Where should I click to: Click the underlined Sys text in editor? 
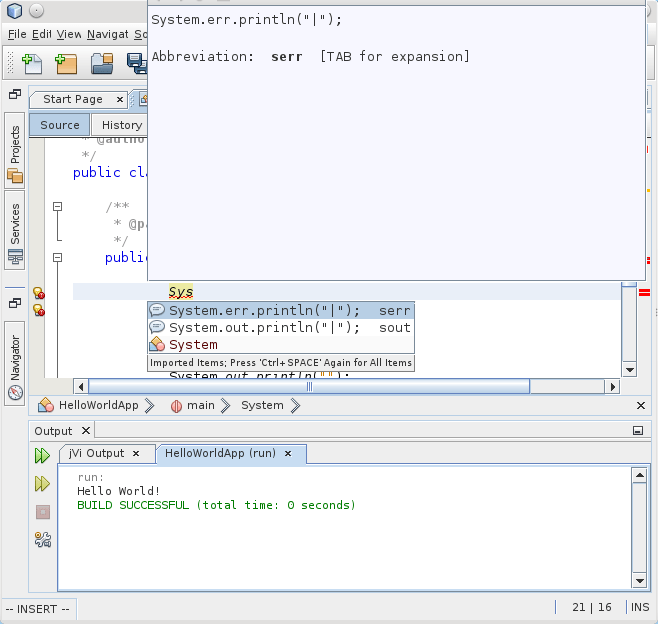click(181, 291)
